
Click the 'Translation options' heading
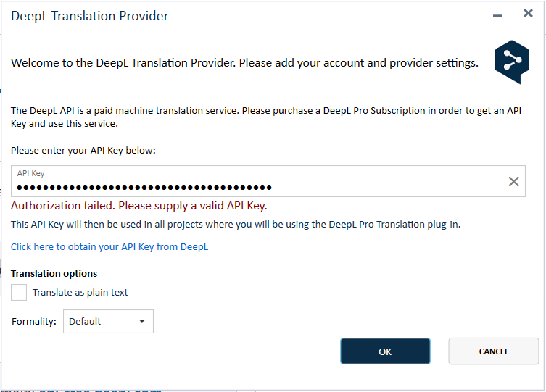click(54, 273)
